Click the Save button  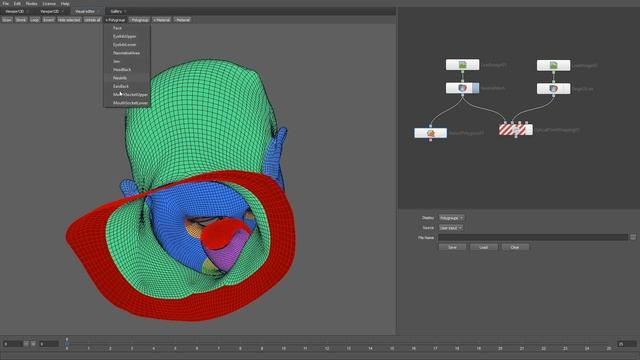pyautogui.click(x=452, y=247)
